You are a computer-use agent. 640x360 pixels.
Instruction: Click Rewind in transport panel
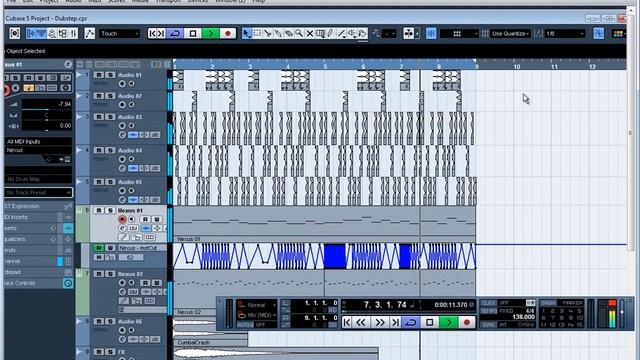(x=361, y=322)
